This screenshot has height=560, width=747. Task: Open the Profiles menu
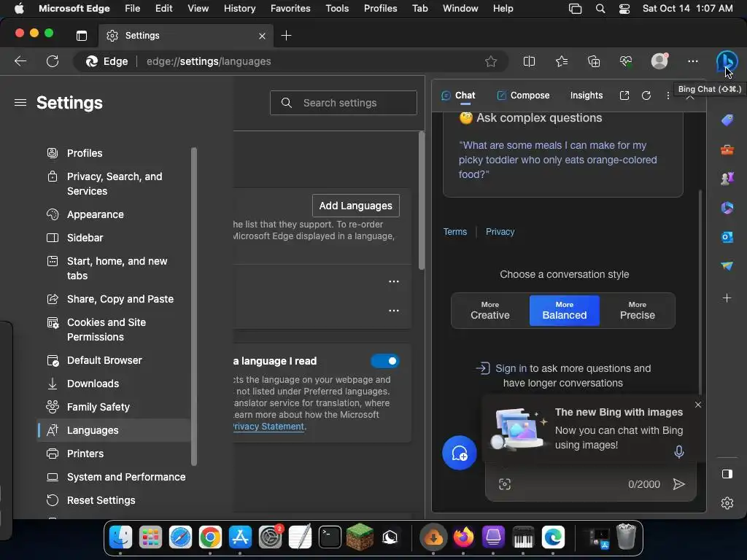(380, 9)
